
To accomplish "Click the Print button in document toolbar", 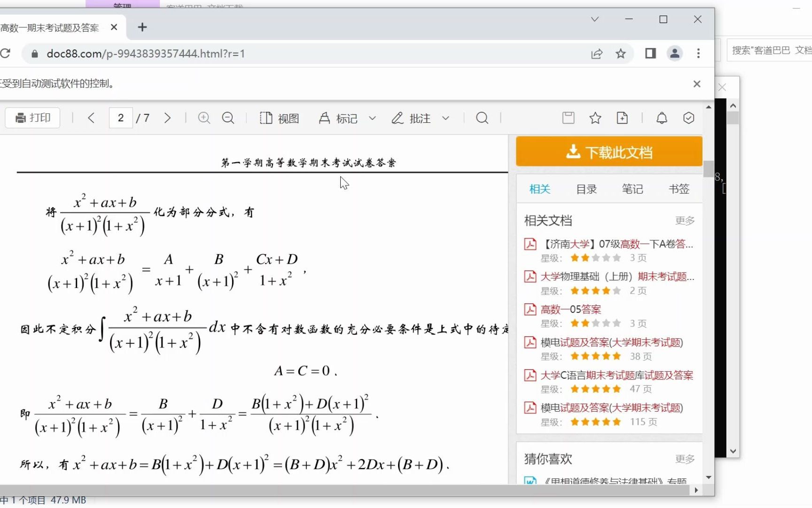I will pyautogui.click(x=32, y=118).
